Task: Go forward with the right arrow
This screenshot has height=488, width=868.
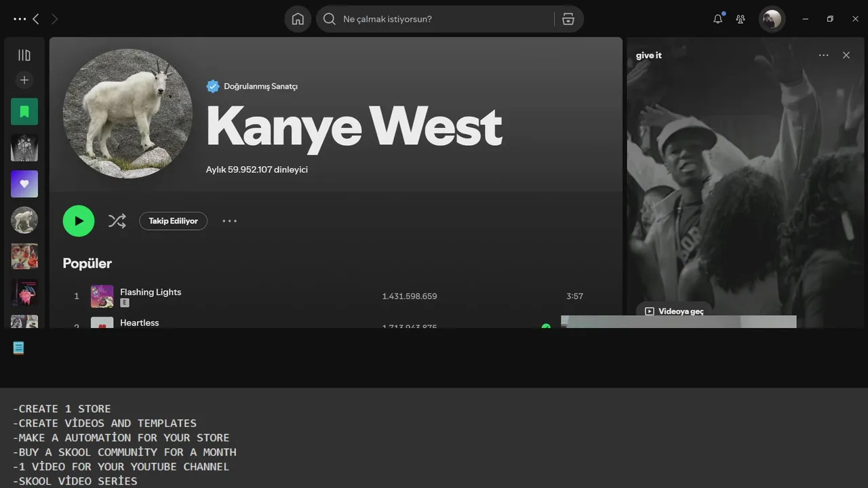Action: [x=54, y=19]
